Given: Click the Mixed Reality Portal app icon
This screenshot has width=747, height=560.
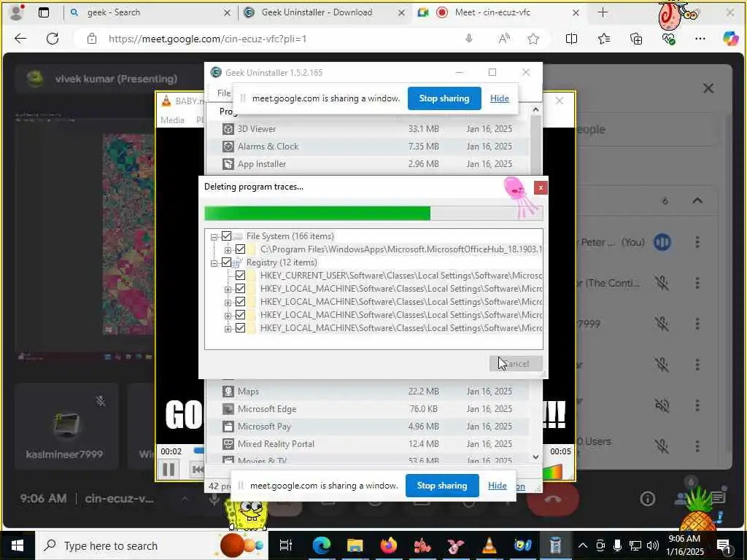Looking at the screenshot, I should (228, 444).
